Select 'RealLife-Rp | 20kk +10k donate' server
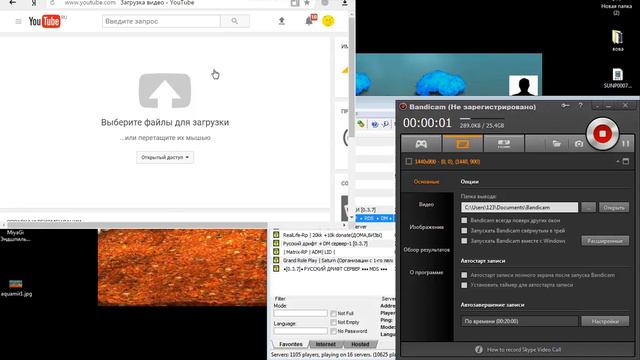This screenshot has width=640, height=360. point(333,235)
